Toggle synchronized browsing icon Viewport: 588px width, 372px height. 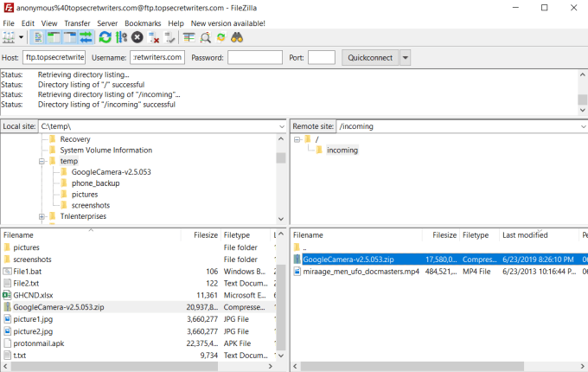(220, 37)
